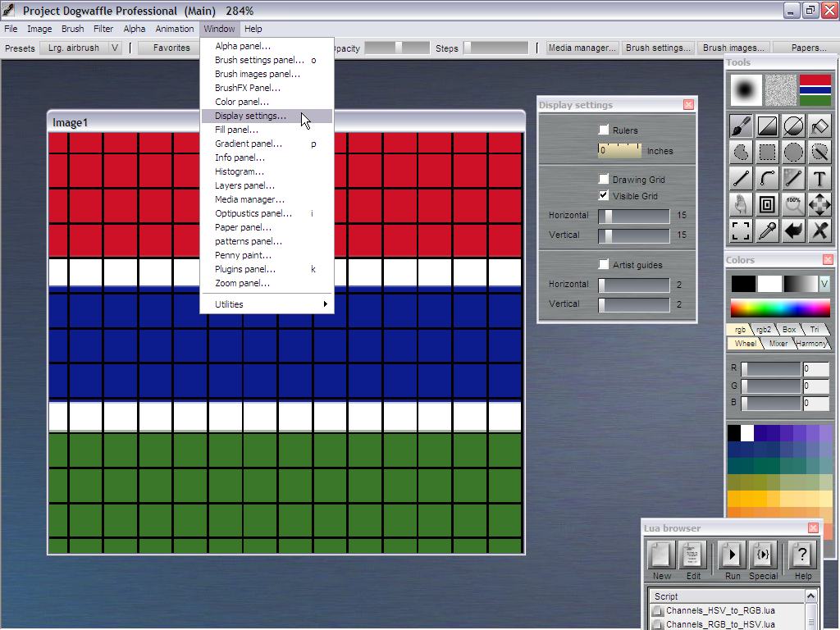Enable the Rulers checkbox
840x630 pixels.
[604, 130]
